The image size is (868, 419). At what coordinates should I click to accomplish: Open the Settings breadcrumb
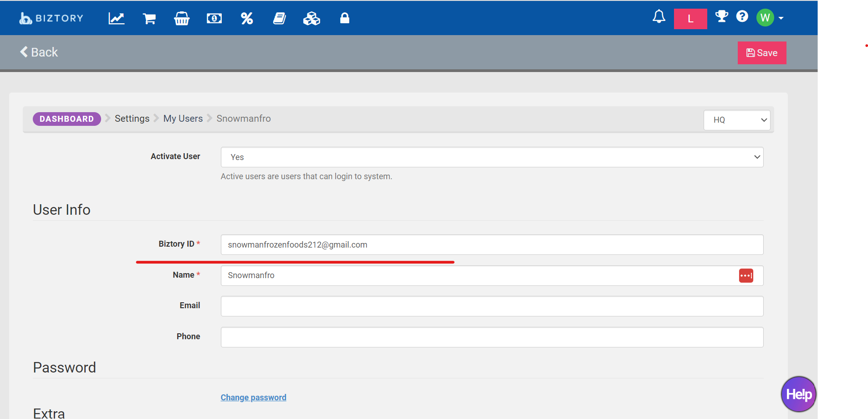pyautogui.click(x=132, y=119)
